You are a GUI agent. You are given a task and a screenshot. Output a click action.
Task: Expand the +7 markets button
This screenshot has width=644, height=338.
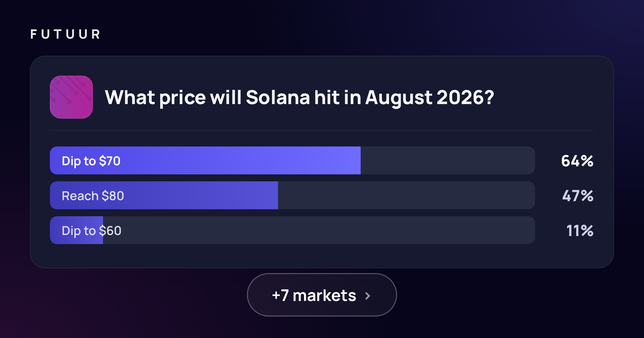[x=322, y=295]
